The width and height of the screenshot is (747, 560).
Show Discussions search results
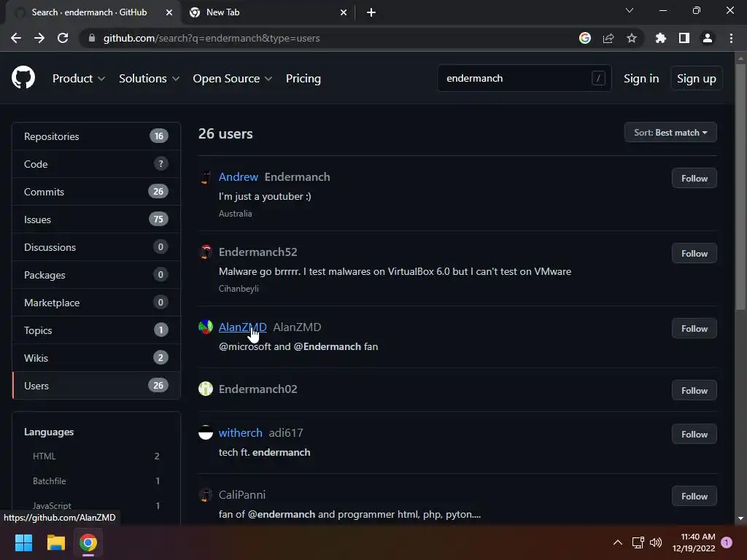tap(96, 246)
